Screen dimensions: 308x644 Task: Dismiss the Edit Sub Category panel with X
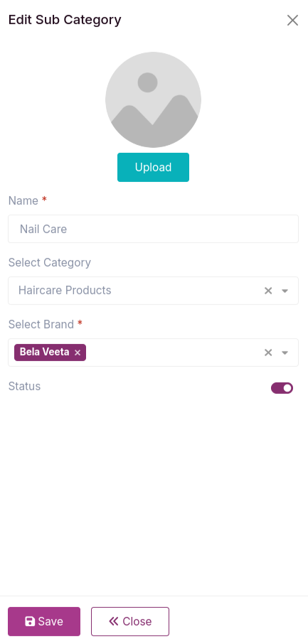[x=292, y=20]
